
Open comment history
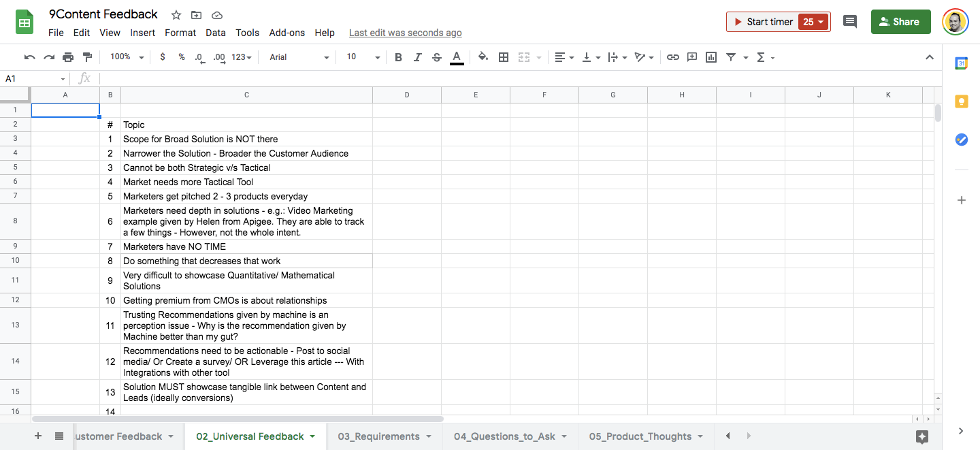click(x=850, y=22)
